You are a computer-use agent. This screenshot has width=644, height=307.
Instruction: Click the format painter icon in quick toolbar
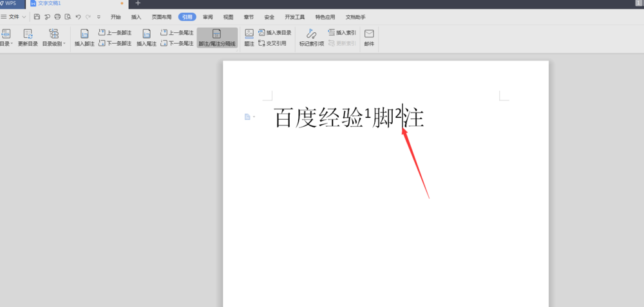point(47,17)
